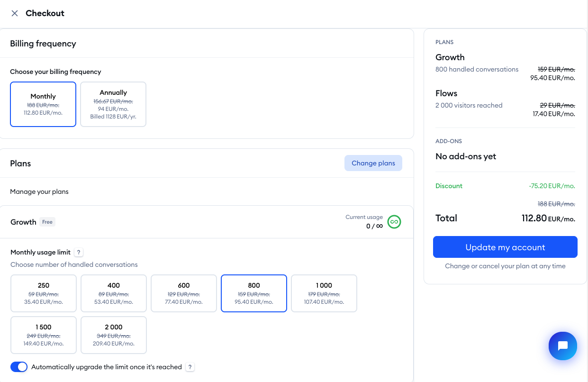
Task: Choose the 2 000 conversations option
Action: (x=113, y=335)
